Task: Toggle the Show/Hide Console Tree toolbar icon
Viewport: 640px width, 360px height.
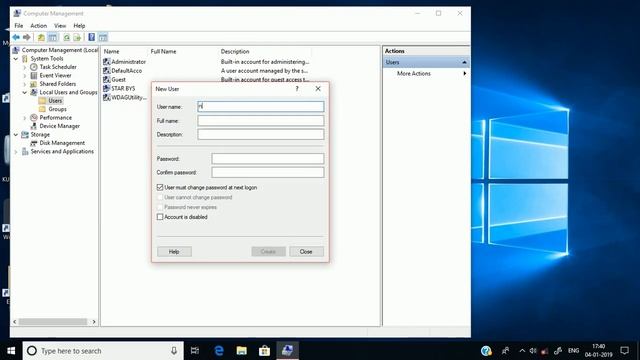Action: coord(53,38)
